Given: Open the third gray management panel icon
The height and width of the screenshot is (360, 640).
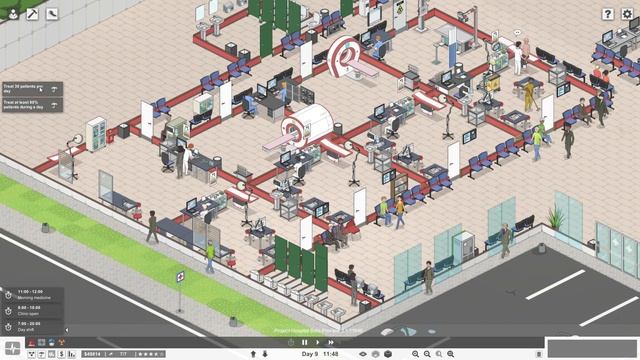Looking at the screenshot, I should point(51,354).
